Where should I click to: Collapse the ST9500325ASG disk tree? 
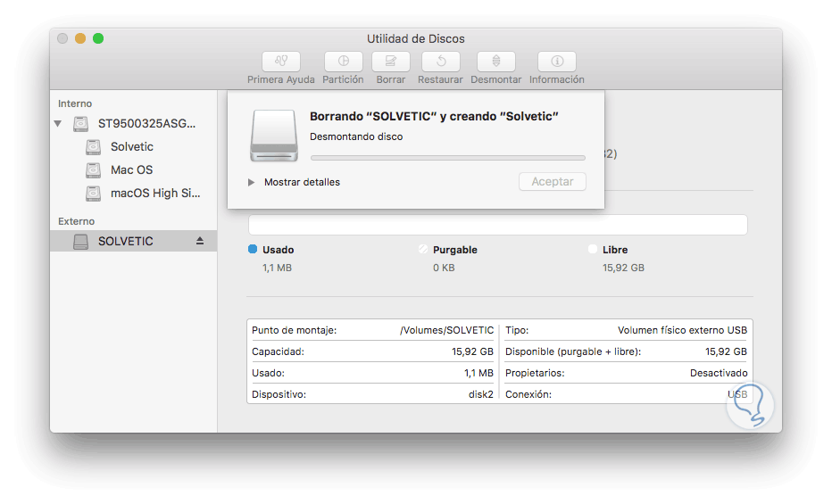[x=59, y=124]
